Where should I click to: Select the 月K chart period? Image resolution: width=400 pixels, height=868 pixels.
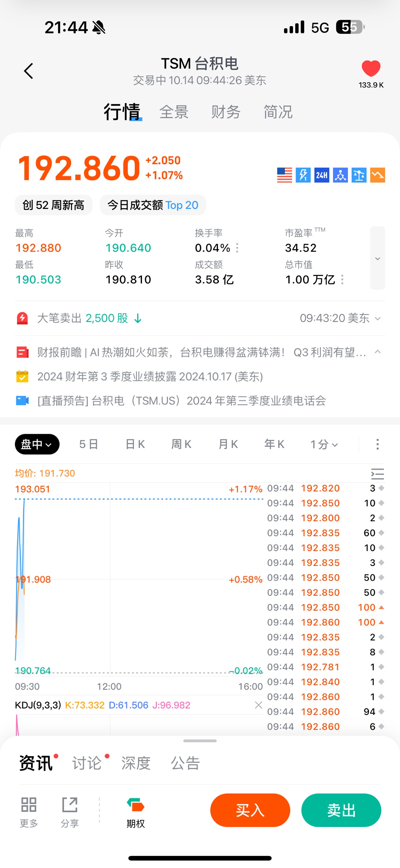[x=228, y=444]
